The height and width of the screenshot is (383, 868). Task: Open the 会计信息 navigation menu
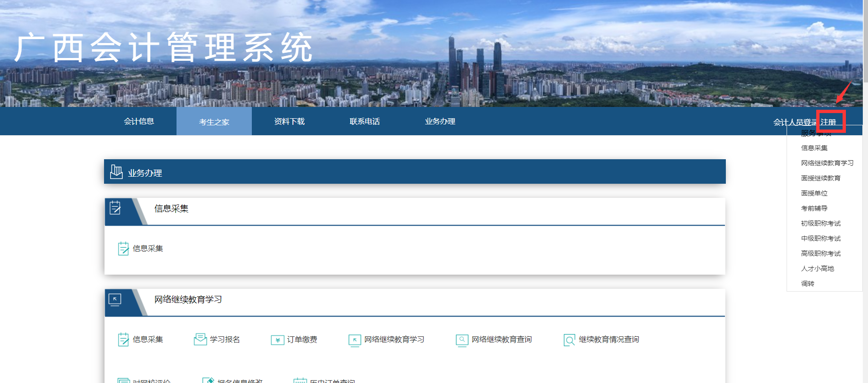pos(139,121)
